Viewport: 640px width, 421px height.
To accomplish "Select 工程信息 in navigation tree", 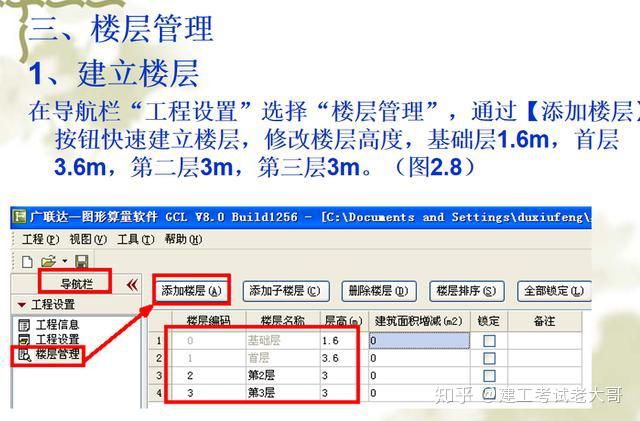I will click(57, 325).
